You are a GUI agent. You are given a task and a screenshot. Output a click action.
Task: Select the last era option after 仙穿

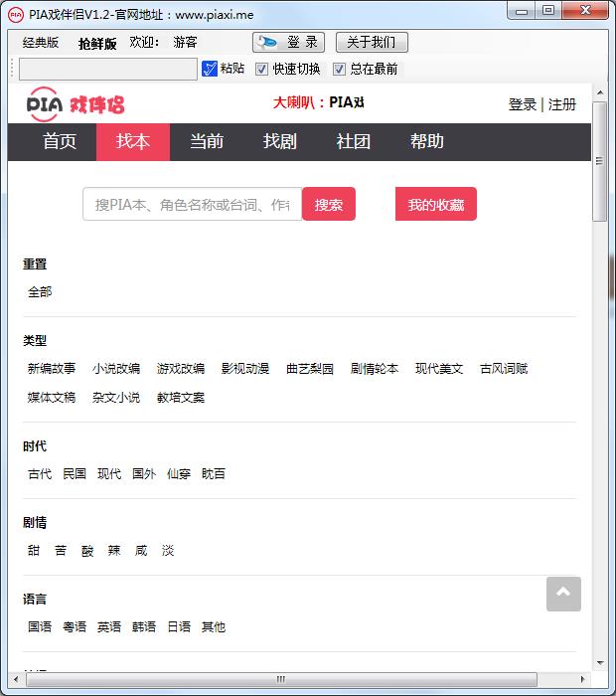(214, 473)
